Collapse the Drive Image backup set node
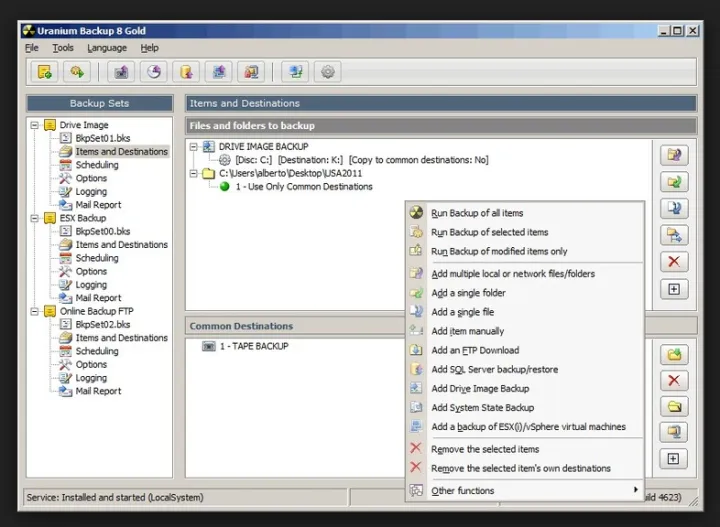Screen dimensions: 720x527 (x=35, y=125)
